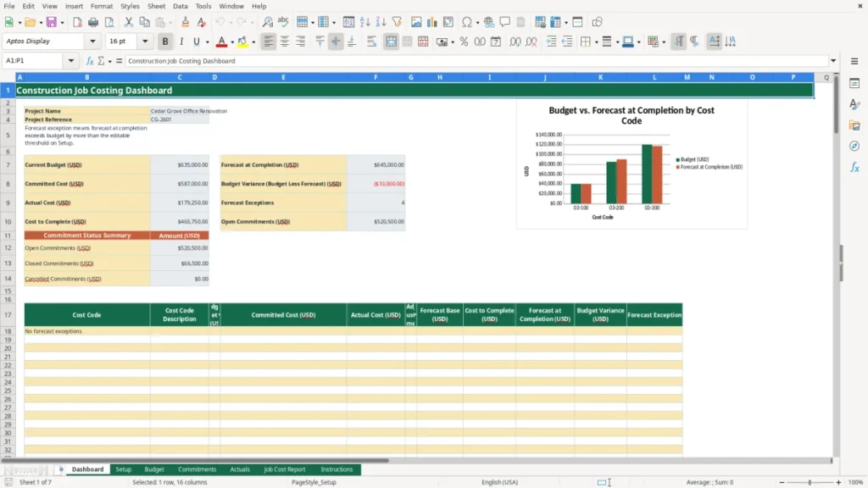
Task: Click the Insert Hyperlink globe icon
Action: point(489,22)
